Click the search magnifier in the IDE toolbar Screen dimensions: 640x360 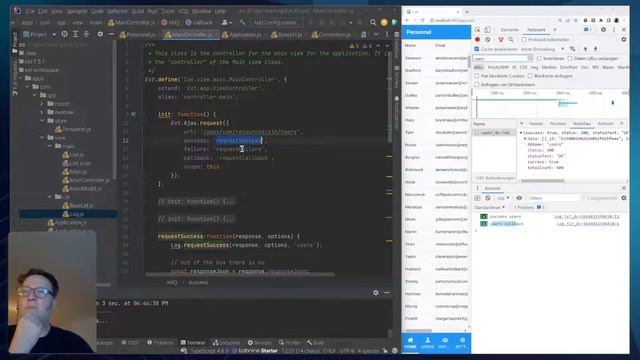click(373, 22)
